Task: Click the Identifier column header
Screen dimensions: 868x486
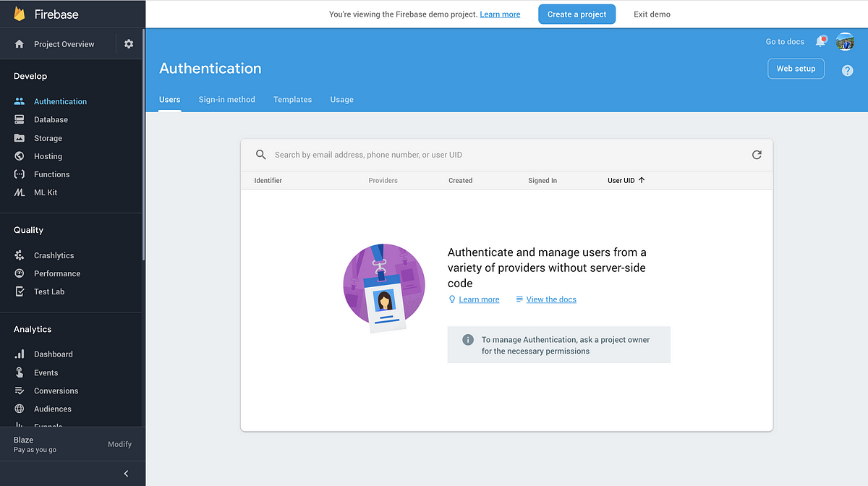Action: (268, 181)
